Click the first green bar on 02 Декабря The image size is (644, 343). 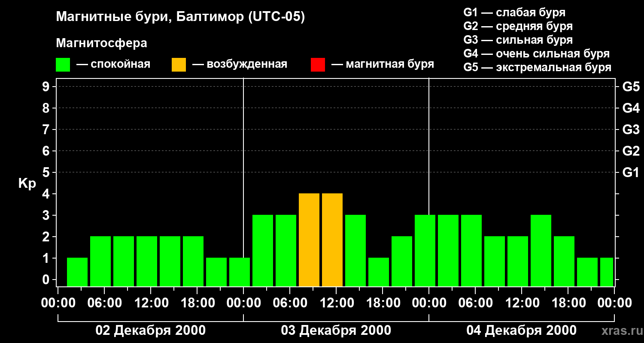77,272
